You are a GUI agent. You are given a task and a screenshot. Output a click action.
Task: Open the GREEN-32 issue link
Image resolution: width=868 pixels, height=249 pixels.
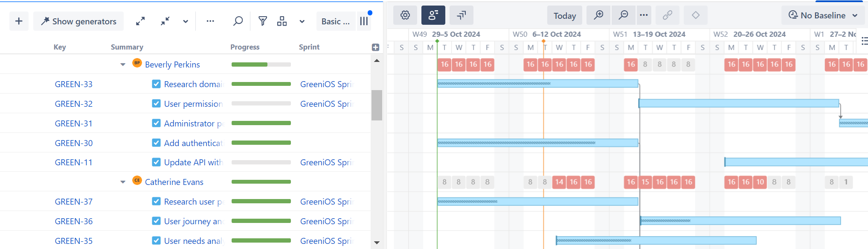[73, 104]
